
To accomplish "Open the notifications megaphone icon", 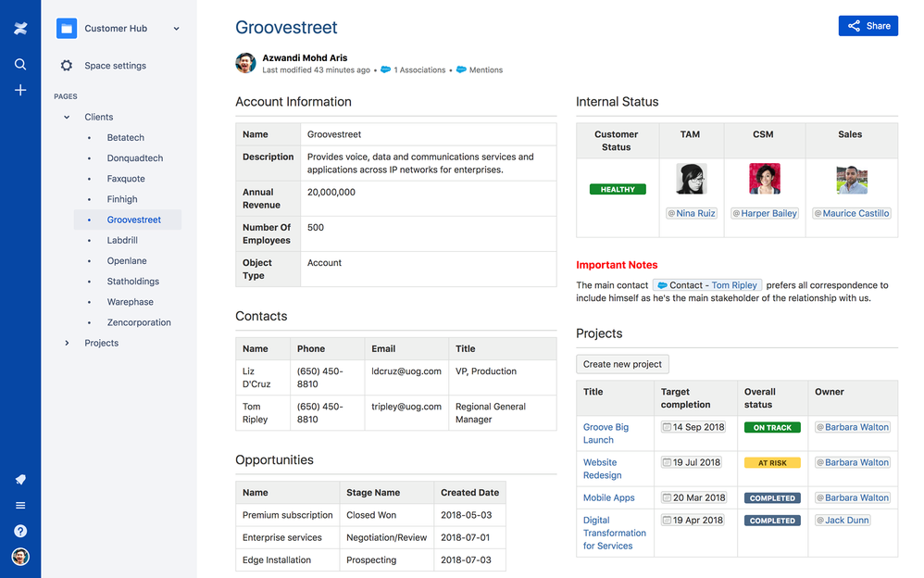I will click(x=20, y=480).
